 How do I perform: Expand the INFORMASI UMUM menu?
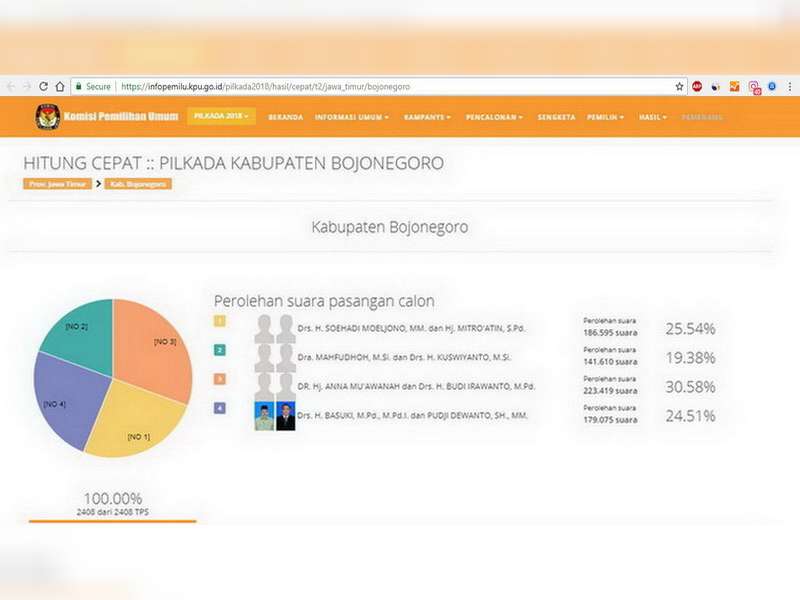pyautogui.click(x=353, y=117)
